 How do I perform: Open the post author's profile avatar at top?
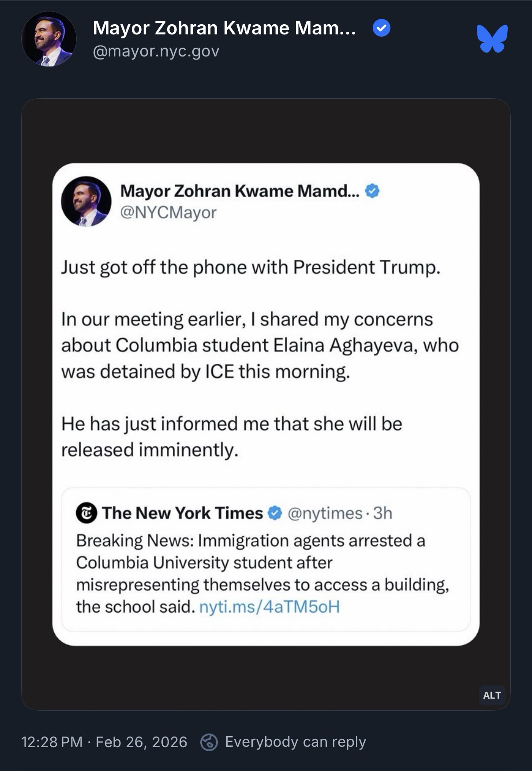pyautogui.click(x=49, y=39)
